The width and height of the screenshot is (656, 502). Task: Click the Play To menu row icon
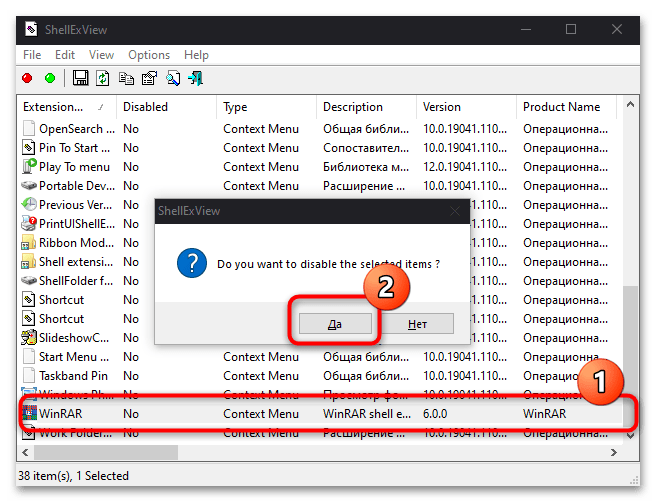[x=29, y=166]
